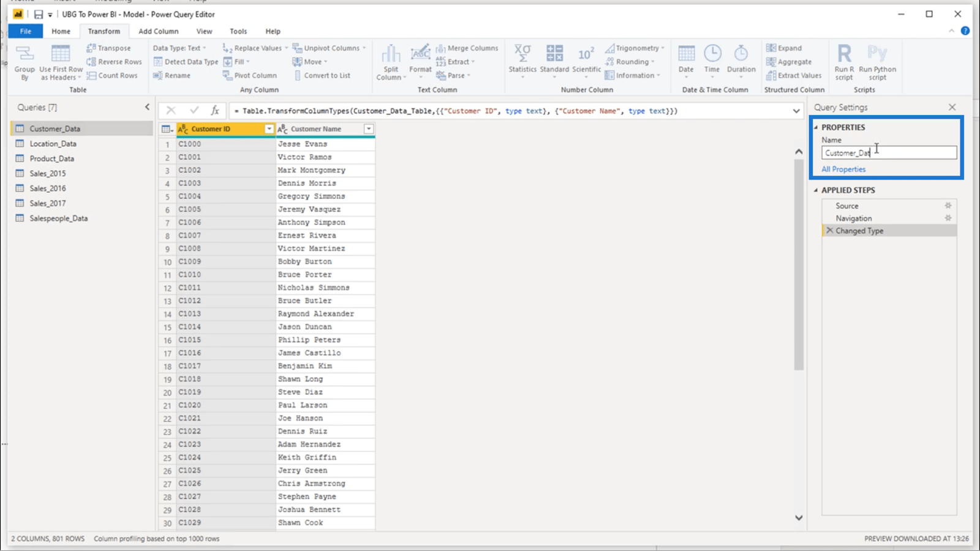
Task: Confirm the formula bar entry
Action: click(194, 110)
